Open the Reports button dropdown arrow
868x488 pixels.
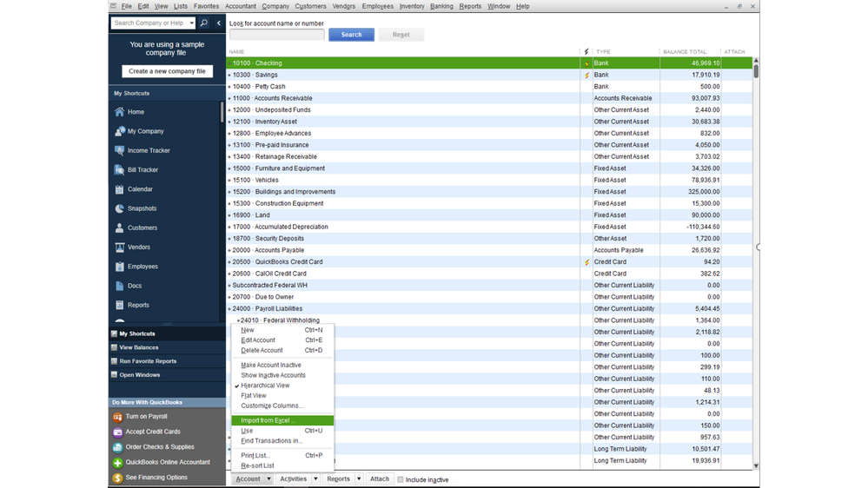(359, 479)
